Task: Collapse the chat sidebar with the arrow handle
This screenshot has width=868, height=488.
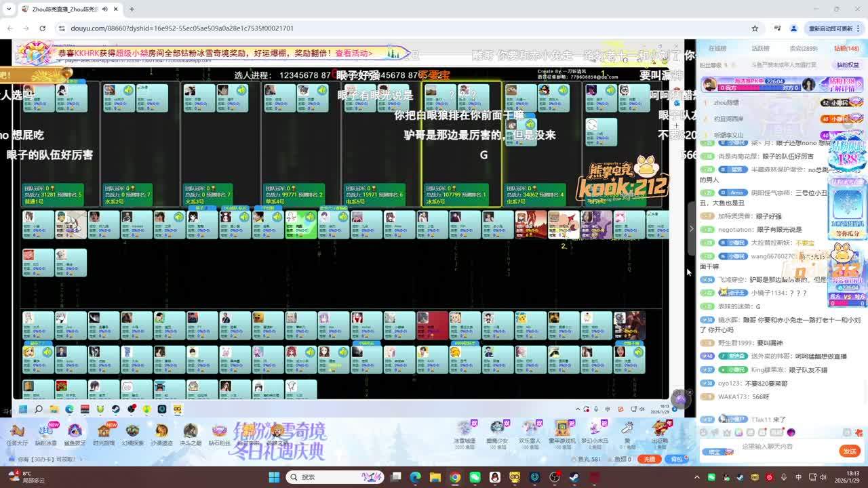Action: tap(691, 228)
